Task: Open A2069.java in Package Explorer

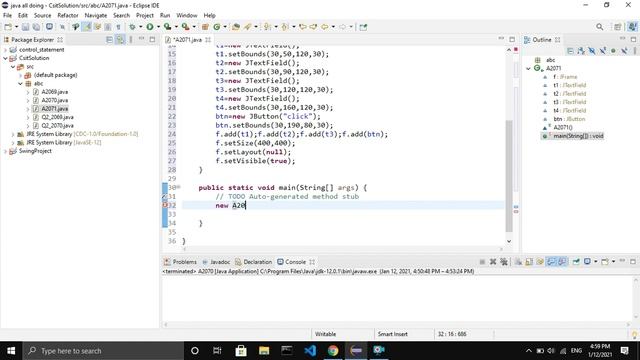Action: tap(54, 92)
